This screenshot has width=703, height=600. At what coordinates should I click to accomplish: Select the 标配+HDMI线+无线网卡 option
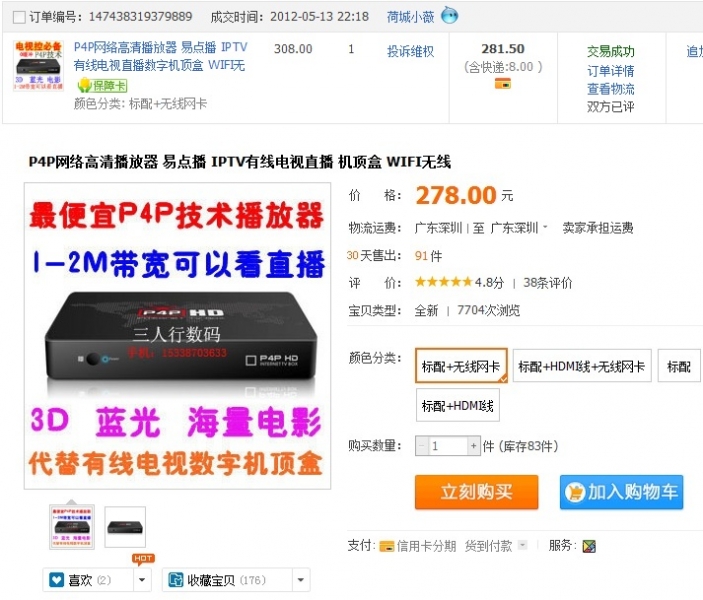pyautogui.click(x=582, y=366)
